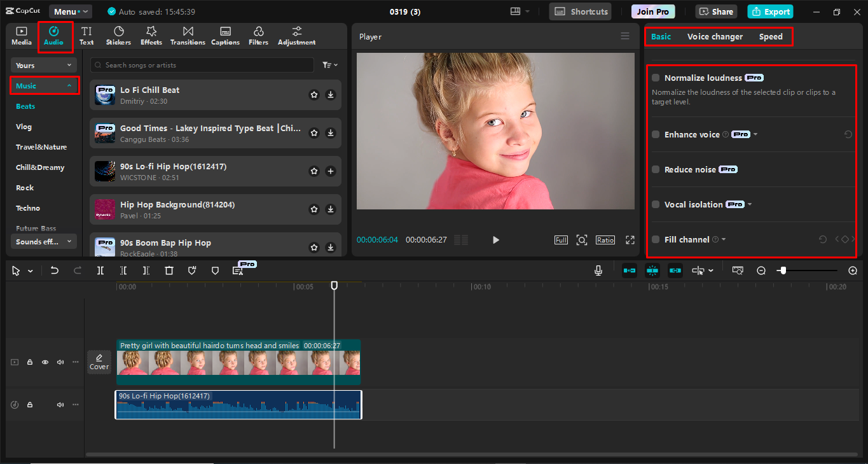Open the Filters panel
The image size is (868, 464).
coord(258,35)
